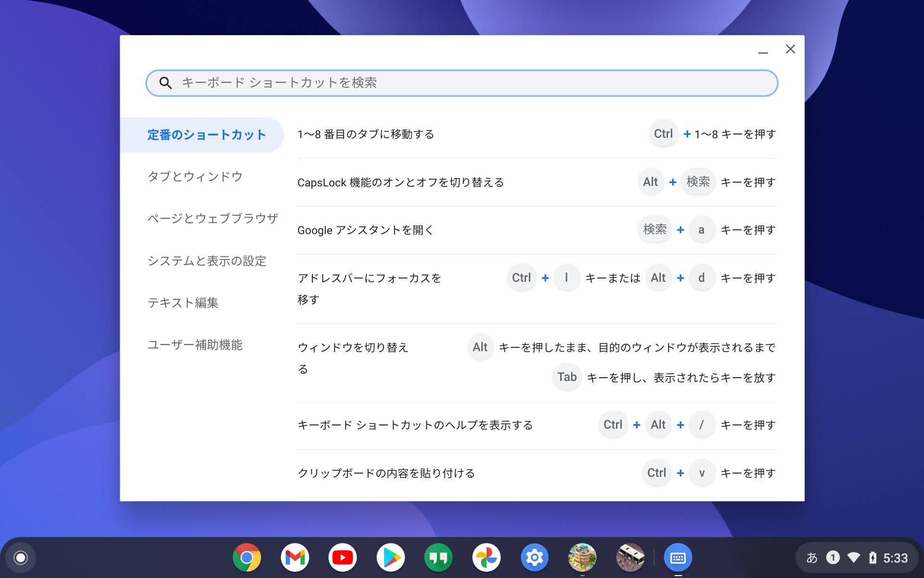924x578 pixels.
Task: Switch to タブとウィンドウ category
Action: pos(195,177)
